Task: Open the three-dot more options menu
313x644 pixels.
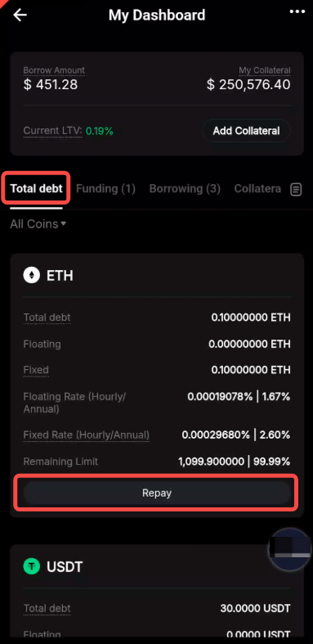Action: click(297, 12)
